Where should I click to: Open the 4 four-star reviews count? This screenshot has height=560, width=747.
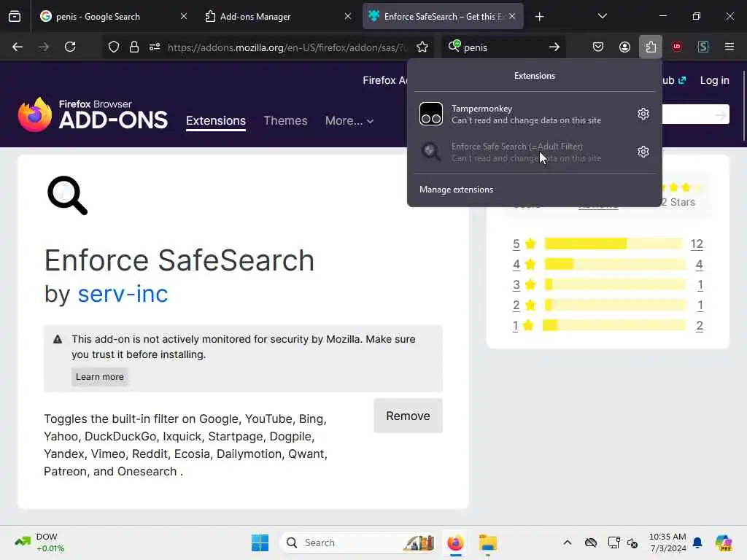pyautogui.click(x=699, y=265)
